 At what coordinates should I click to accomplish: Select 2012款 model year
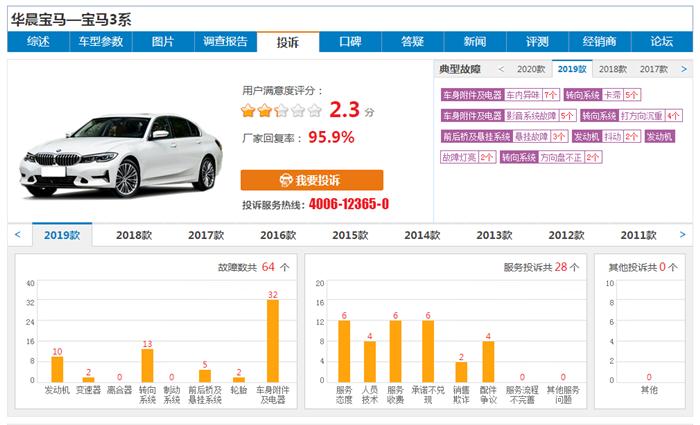tap(567, 235)
